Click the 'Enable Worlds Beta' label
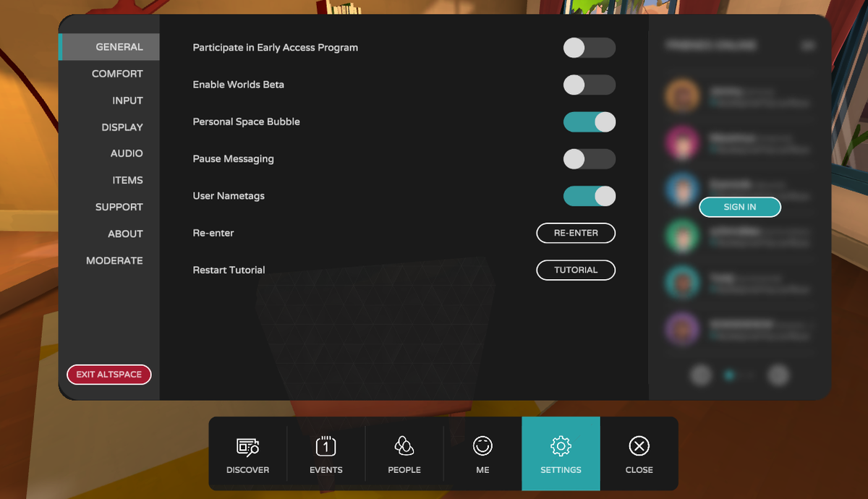 pyautogui.click(x=238, y=85)
